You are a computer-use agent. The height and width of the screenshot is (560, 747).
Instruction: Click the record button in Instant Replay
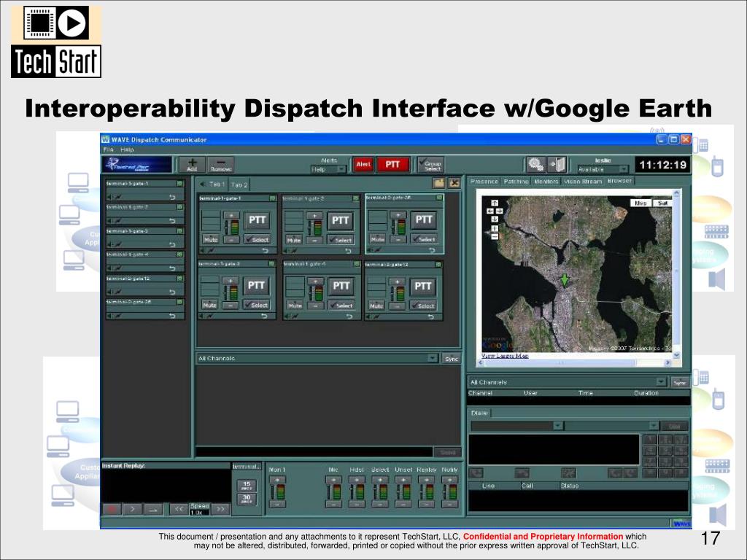click(x=112, y=510)
